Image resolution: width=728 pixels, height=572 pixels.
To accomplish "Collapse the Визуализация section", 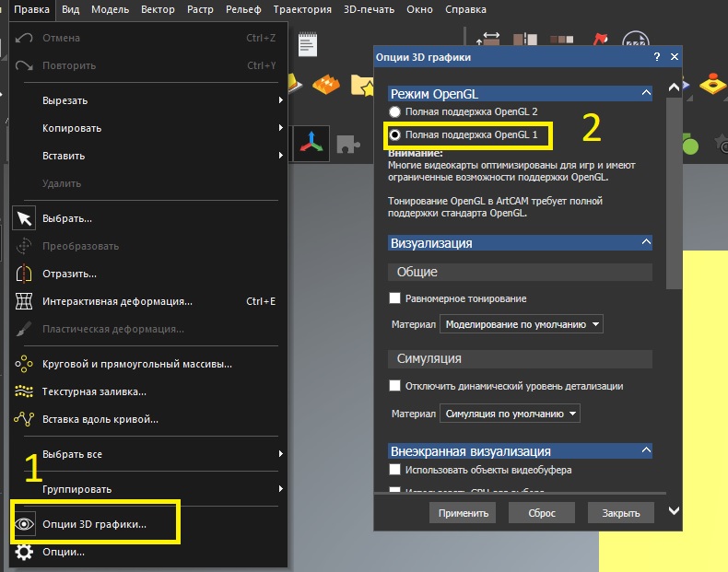I will pos(646,242).
